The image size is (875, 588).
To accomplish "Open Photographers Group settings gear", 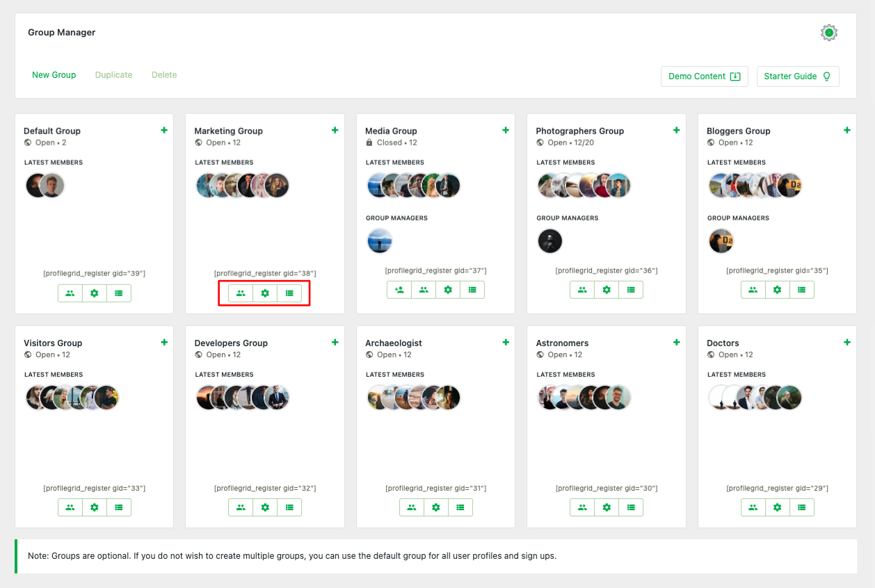I will pyautogui.click(x=607, y=290).
